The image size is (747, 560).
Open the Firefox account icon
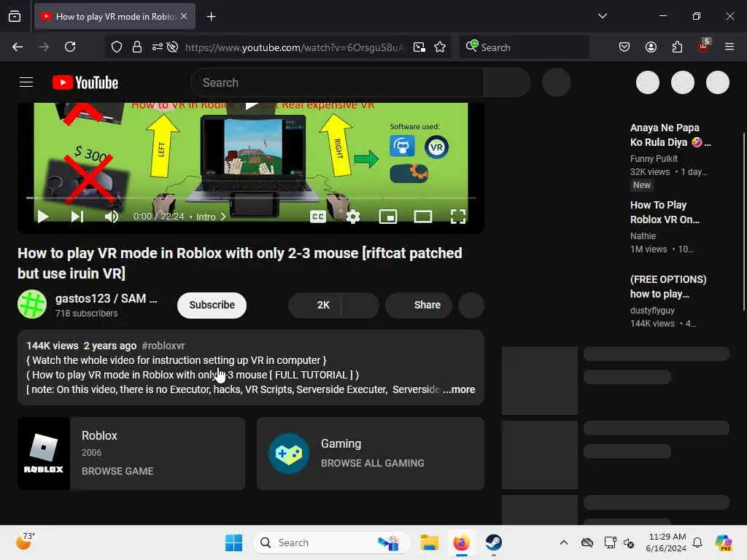point(651,47)
